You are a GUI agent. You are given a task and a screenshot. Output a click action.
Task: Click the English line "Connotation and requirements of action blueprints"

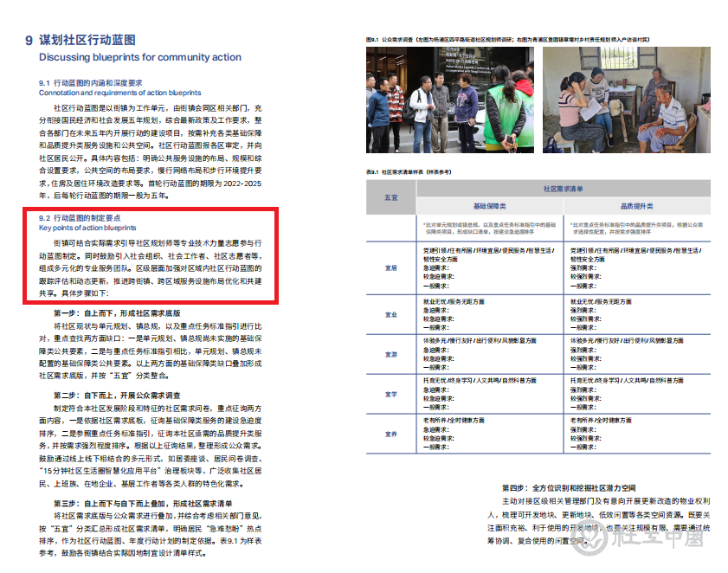coord(119,93)
